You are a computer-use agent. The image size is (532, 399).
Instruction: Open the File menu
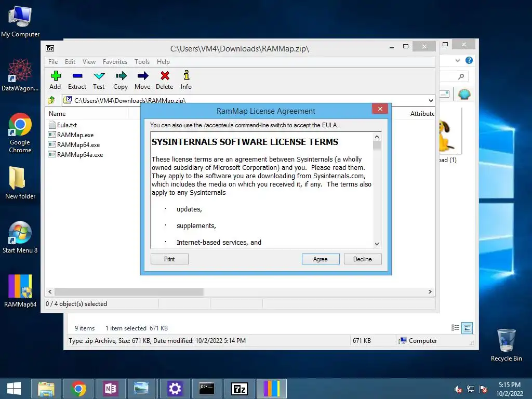pyautogui.click(x=53, y=62)
